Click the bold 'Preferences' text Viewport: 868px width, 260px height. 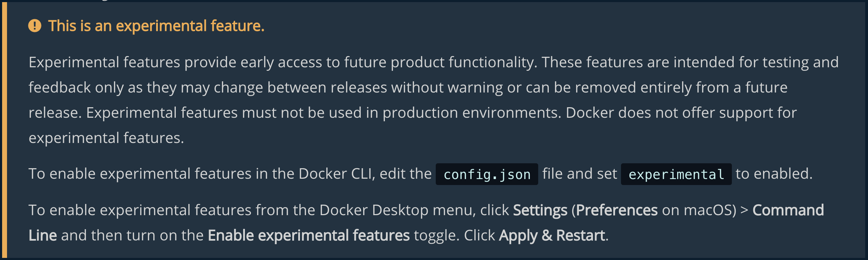click(x=617, y=210)
